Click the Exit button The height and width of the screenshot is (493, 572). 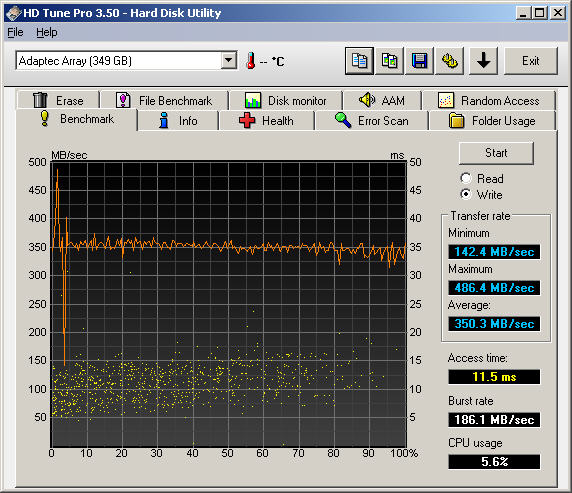[x=531, y=61]
